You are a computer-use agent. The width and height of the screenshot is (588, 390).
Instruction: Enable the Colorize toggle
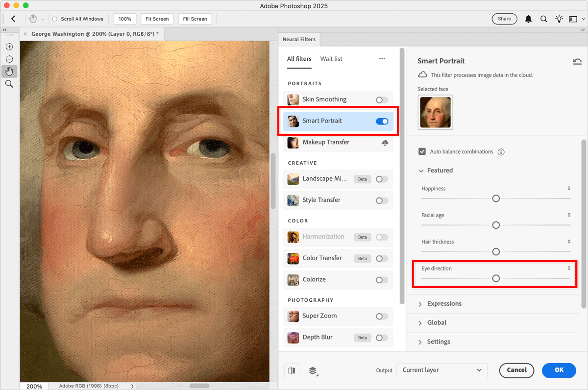point(382,280)
